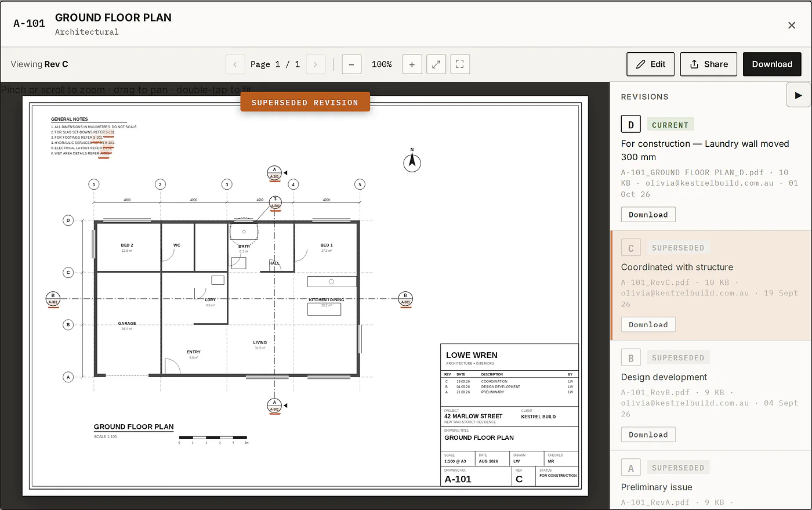The height and width of the screenshot is (510, 812).
Task: Select revision D badge
Action: click(x=631, y=125)
